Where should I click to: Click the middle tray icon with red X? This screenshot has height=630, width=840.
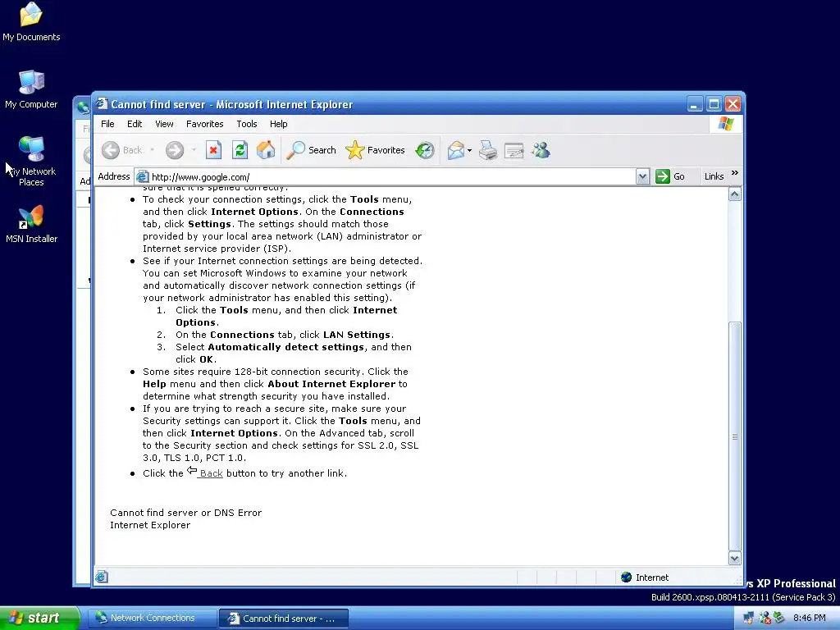coord(765,618)
